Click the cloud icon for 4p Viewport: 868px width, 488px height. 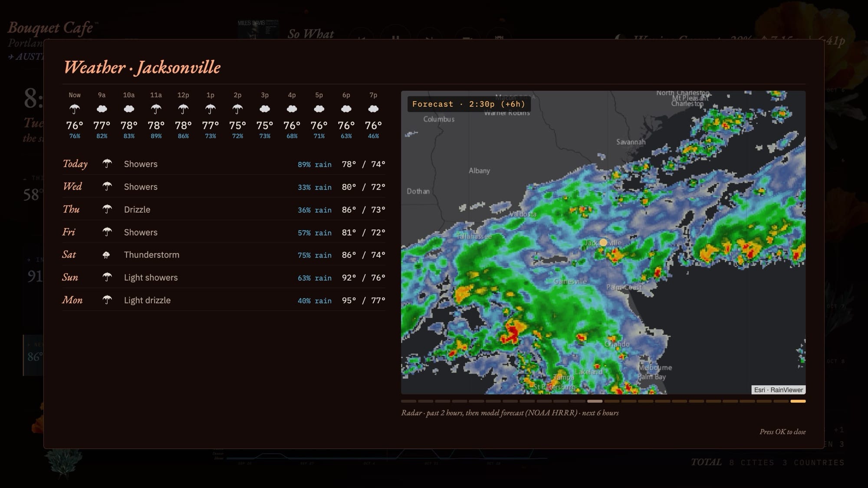point(292,109)
